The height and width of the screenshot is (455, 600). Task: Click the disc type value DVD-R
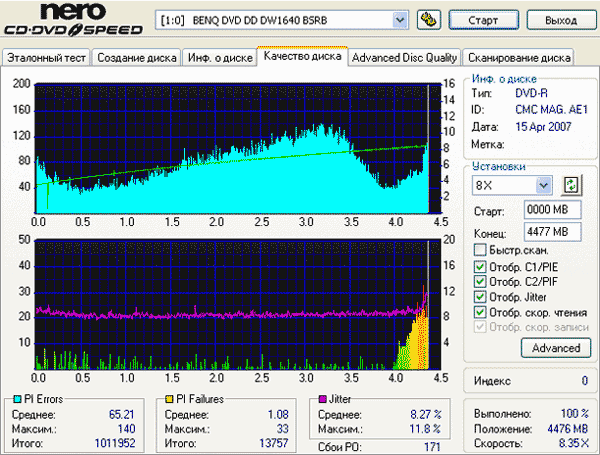(x=531, y=93)
